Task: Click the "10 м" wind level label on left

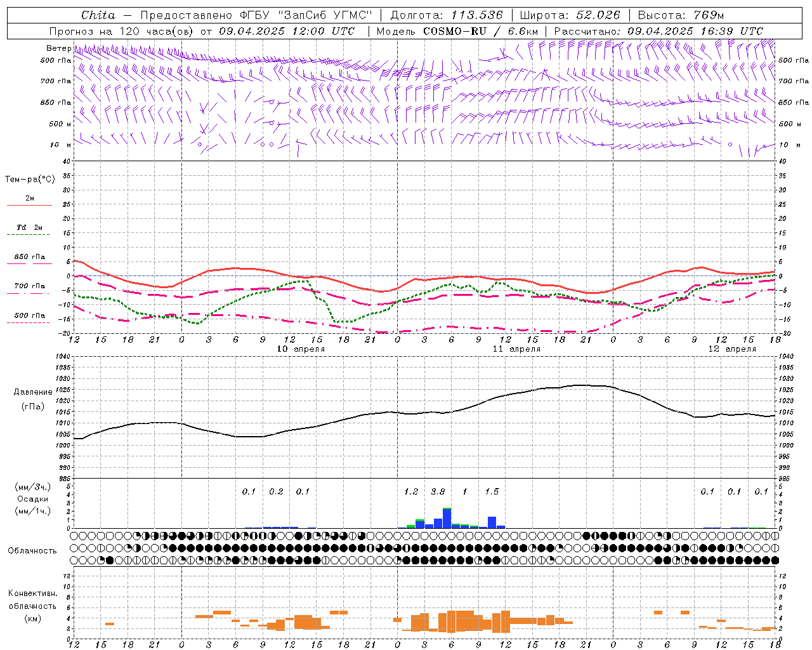Action: [x=60, y=145]
